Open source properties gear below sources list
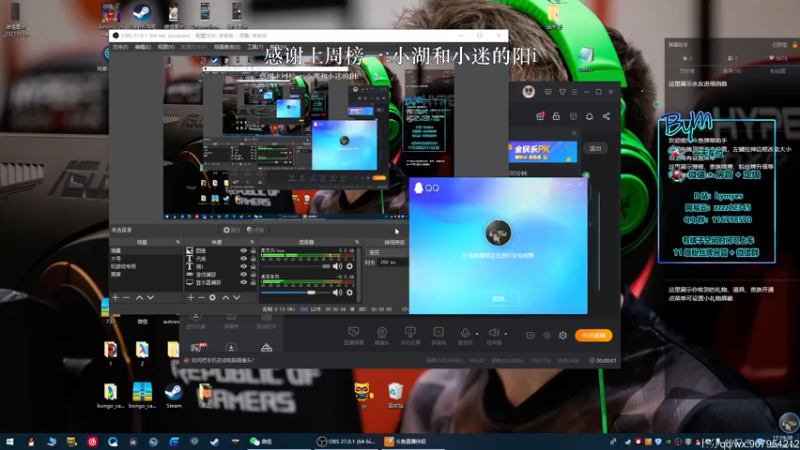Screen dimensions: 800x450 coord(212,297)
